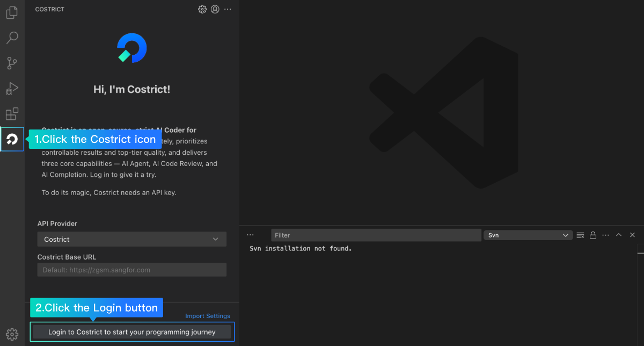
Task: Expand the API Provider dropdown
Action: click(x=131, y=239)
